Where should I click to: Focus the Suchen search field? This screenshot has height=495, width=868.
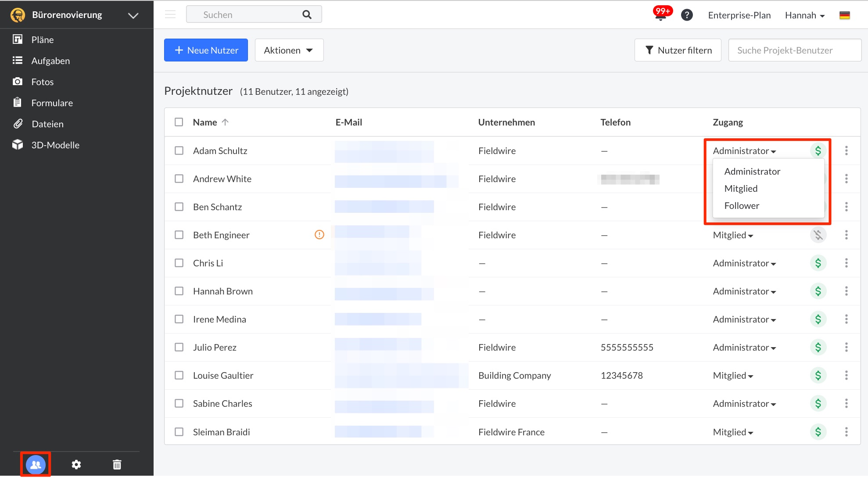254,14
